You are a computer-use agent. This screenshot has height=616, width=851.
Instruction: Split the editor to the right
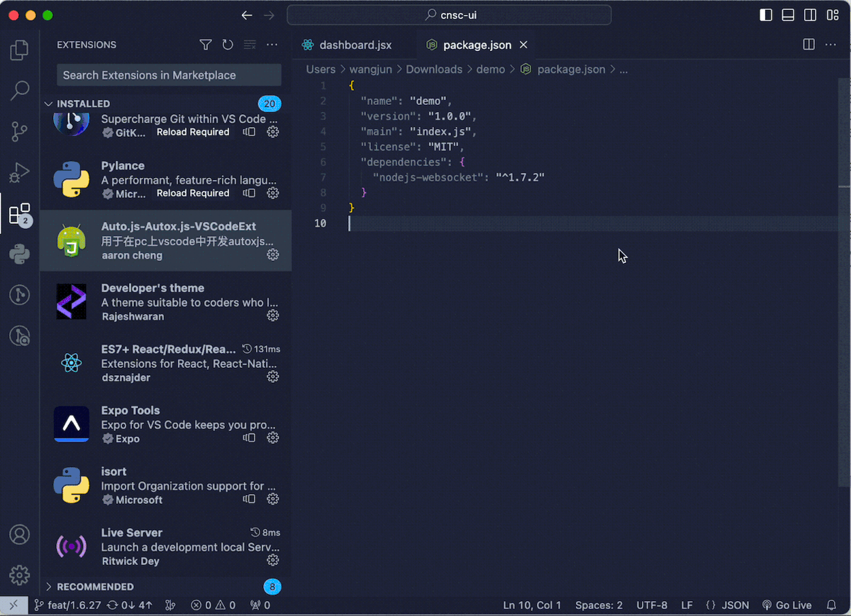[x=809, y=45]
